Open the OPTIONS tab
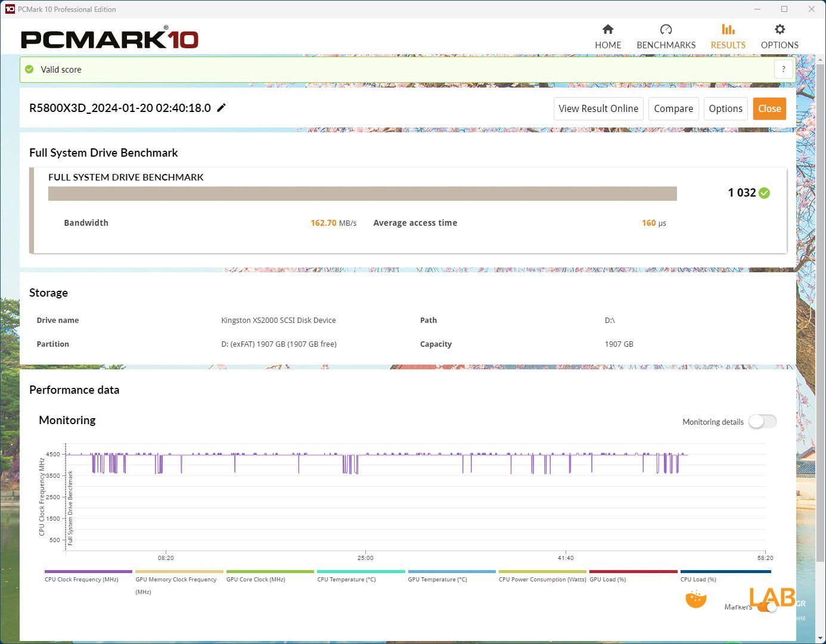Viewport: 826px width, 644px height. [780, 36]
